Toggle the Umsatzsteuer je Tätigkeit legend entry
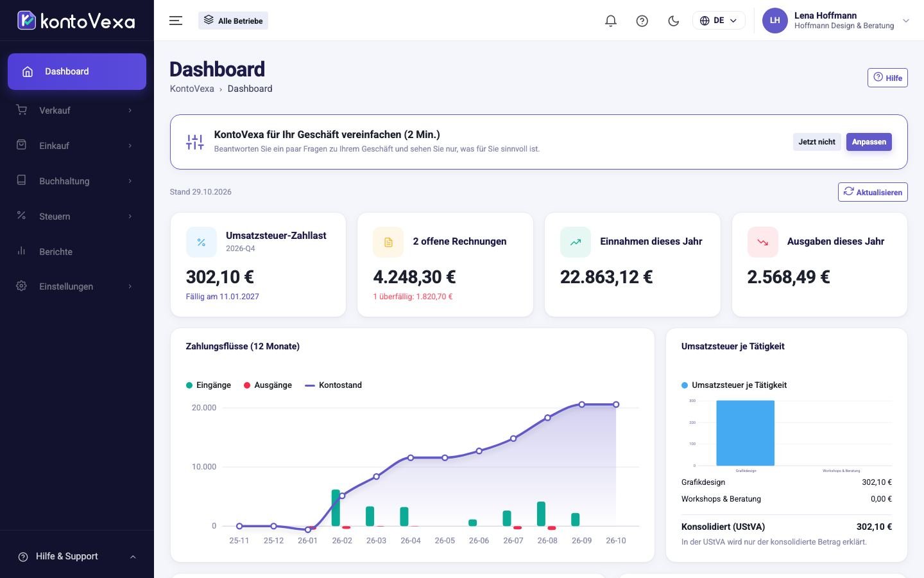Screen dimensions: 924x578 (x=734, y=385)
